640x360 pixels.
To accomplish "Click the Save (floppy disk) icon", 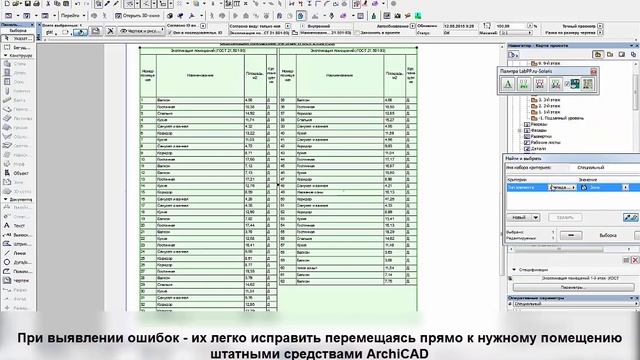I will point(27,3).
